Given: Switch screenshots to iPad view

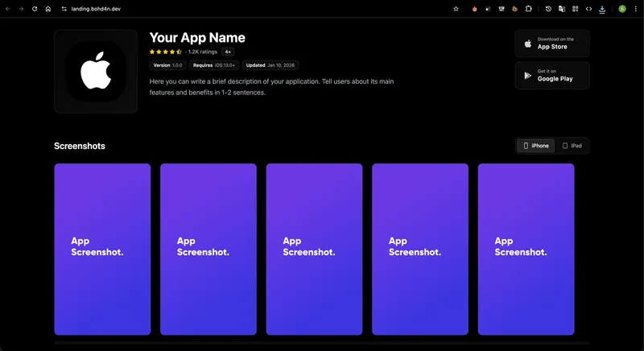Looking at the screenshot, I should coord(572,146).
